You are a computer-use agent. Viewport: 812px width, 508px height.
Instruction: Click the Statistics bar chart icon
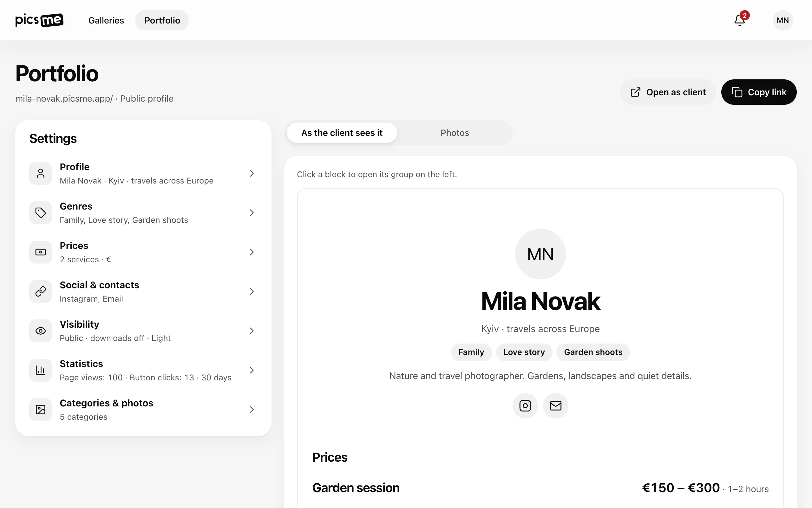click(41, 370)
